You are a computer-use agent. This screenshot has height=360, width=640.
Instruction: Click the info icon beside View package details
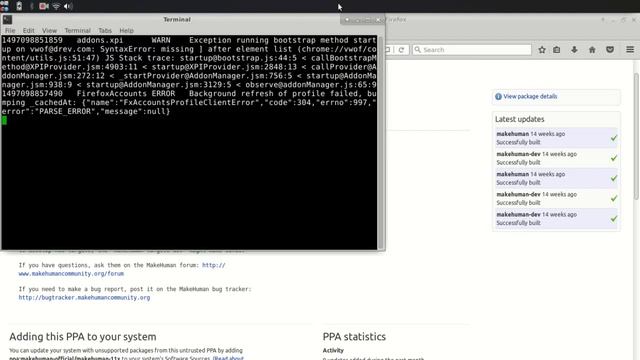[498, 97]
